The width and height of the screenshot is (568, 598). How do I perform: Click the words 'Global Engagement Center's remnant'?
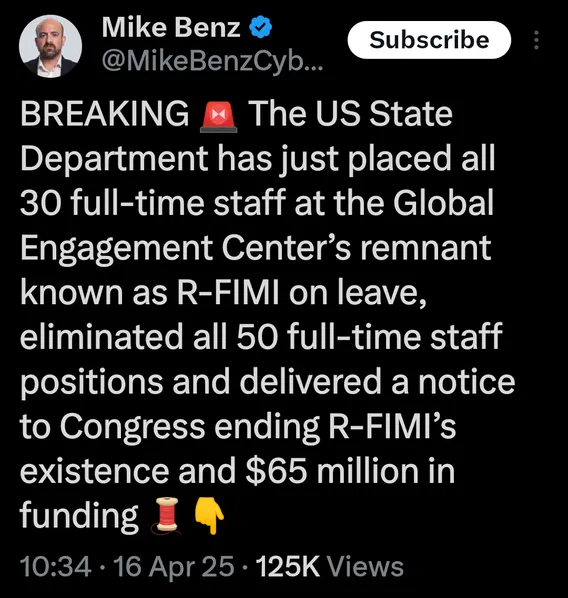[x=256, y=225]
